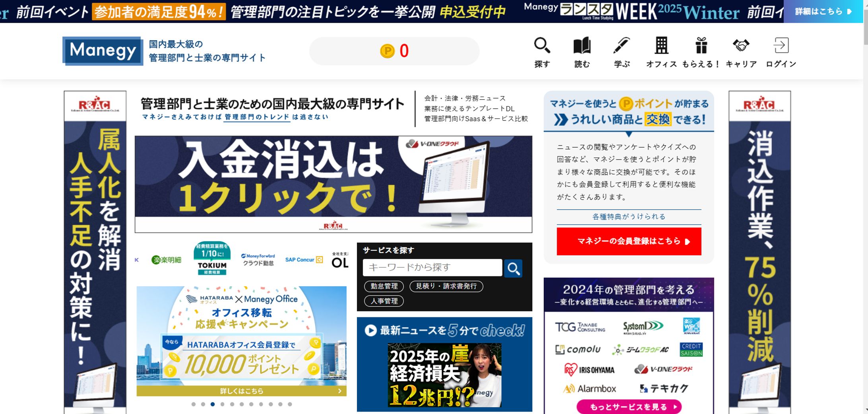This screenshot has width=868, height=414.
Task: Select the 勤怠管理 tag
Action: coord(384,286)
